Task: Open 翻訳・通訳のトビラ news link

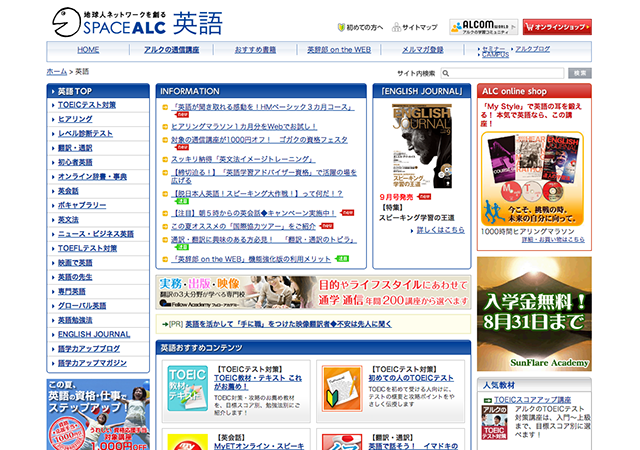Action: [264, 239]
